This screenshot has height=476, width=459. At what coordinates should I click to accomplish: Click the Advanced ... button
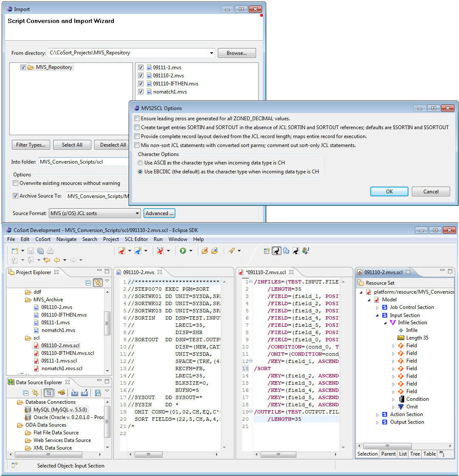[x=159, y=213]
